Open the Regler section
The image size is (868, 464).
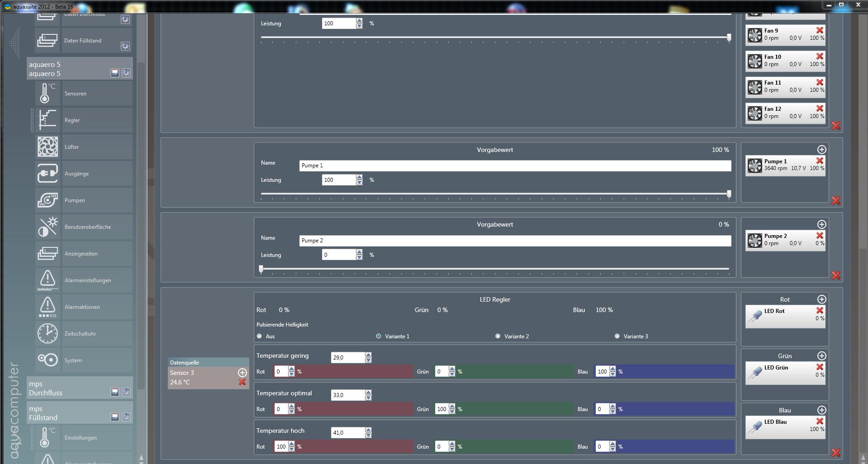pyautogui.click(x=72, y=120)
